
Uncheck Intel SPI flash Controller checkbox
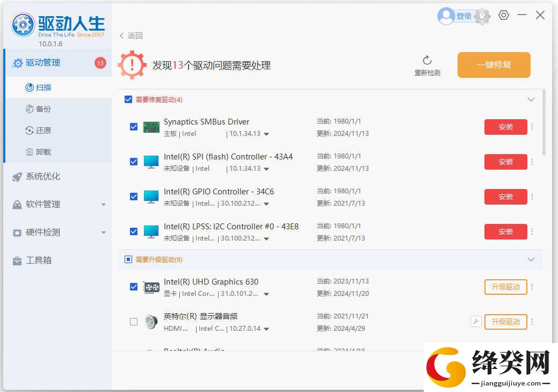coord(134,162)
